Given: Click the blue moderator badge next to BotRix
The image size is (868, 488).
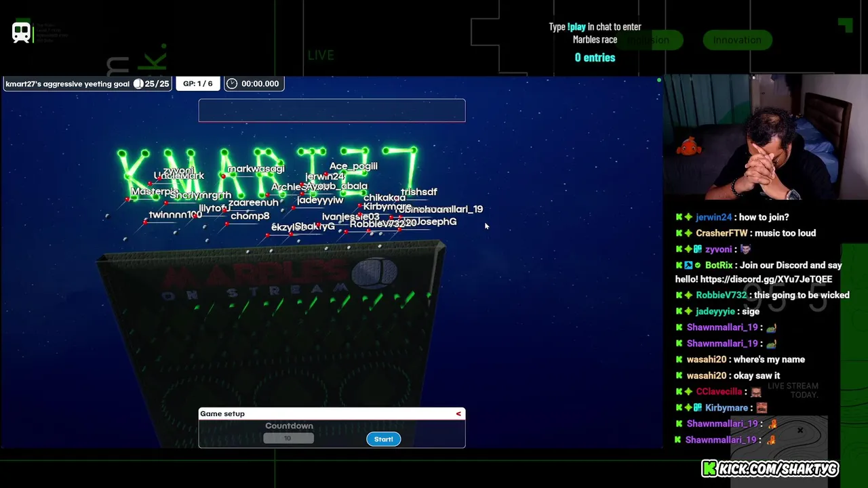Looking at the screenshot, I should [x=688, y=266].
